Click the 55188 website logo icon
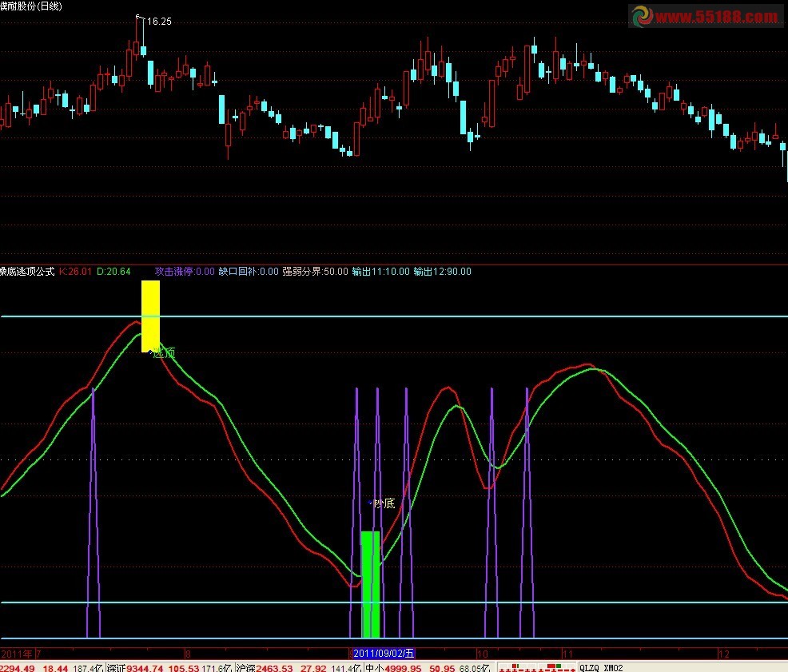 pos(641,17)
